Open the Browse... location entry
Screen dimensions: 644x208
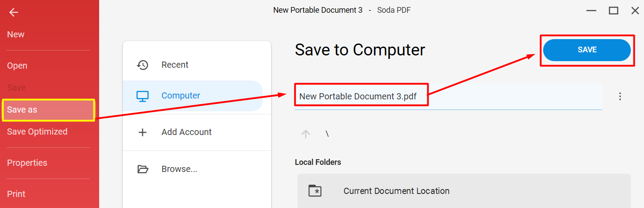pos(193,169)
